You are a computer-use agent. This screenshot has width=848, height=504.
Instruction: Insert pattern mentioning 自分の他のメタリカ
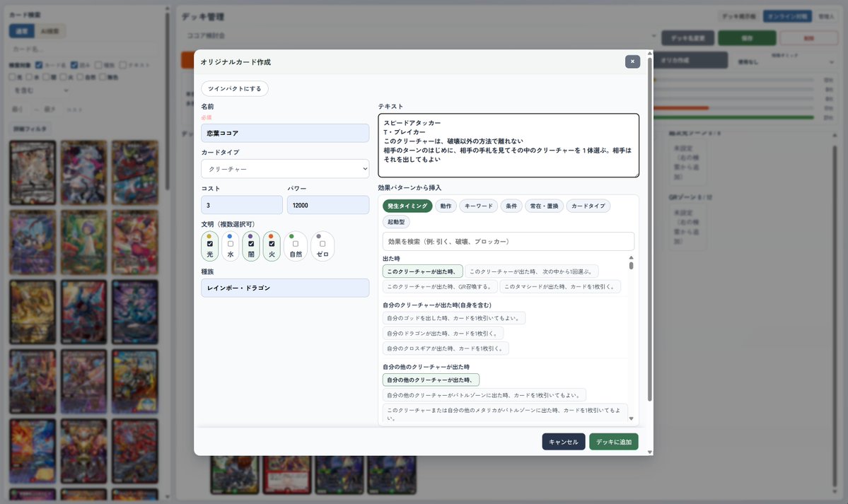(x=505, y=413)
